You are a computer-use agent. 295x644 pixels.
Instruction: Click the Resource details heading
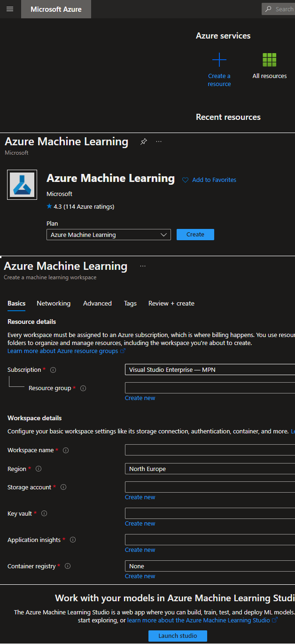click(x=32, y=322)
